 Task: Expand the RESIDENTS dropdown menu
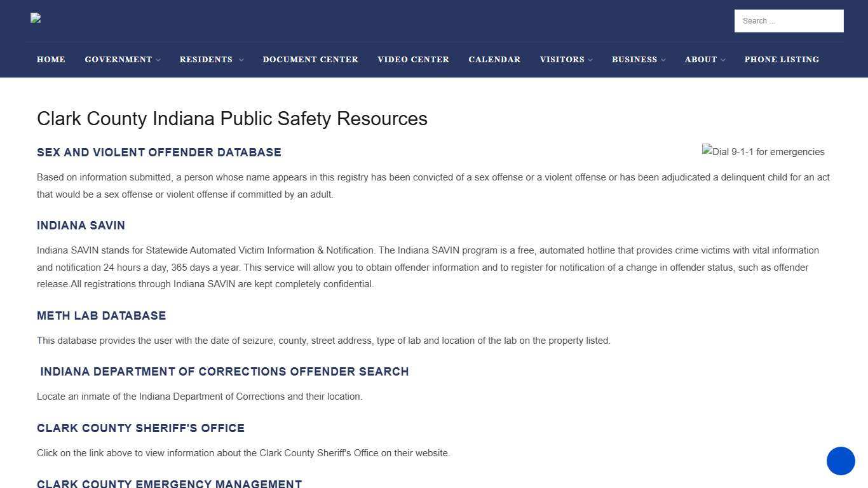(206, 59)
